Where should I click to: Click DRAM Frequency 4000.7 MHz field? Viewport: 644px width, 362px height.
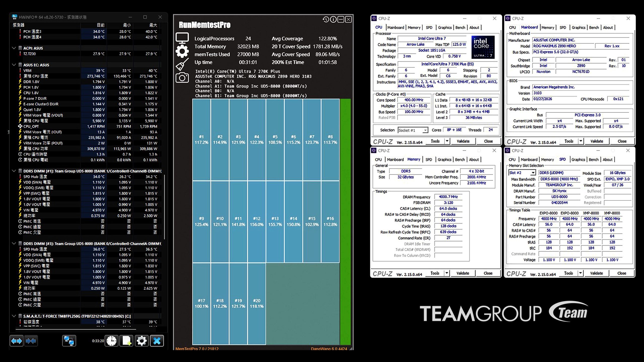click(448, 197)
